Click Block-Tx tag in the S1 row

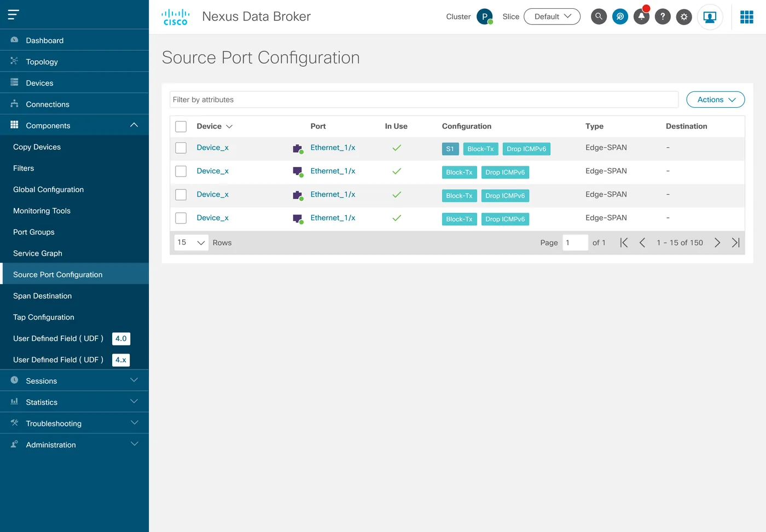click(x=480, y=149)
